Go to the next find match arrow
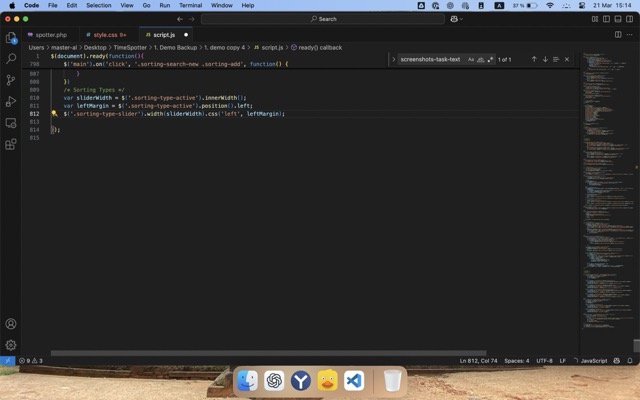640x400 pixels. [545, 59]
